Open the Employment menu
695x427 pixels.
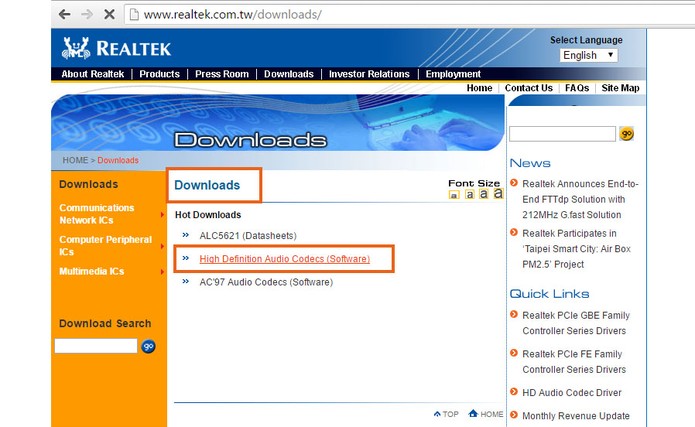[x=453, y=74]
